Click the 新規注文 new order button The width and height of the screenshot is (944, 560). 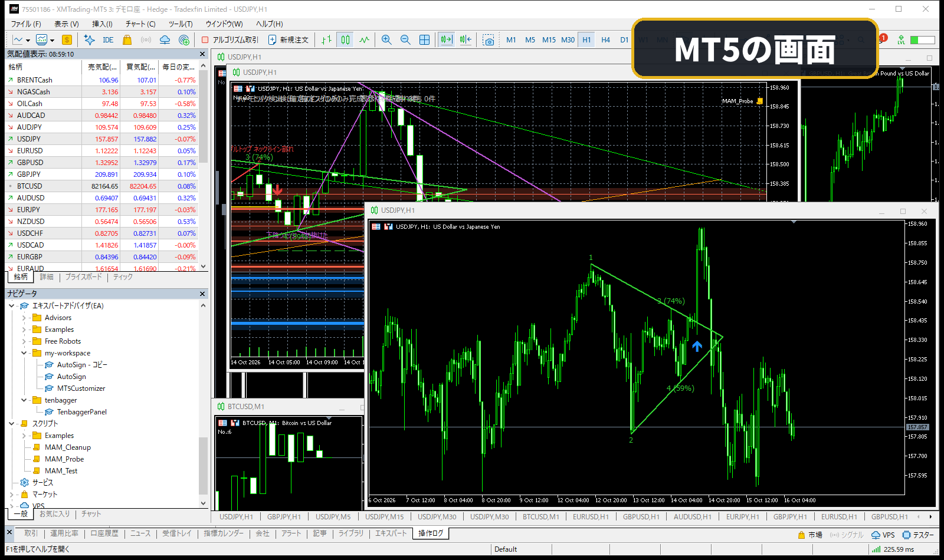click(x=289, y=40)
